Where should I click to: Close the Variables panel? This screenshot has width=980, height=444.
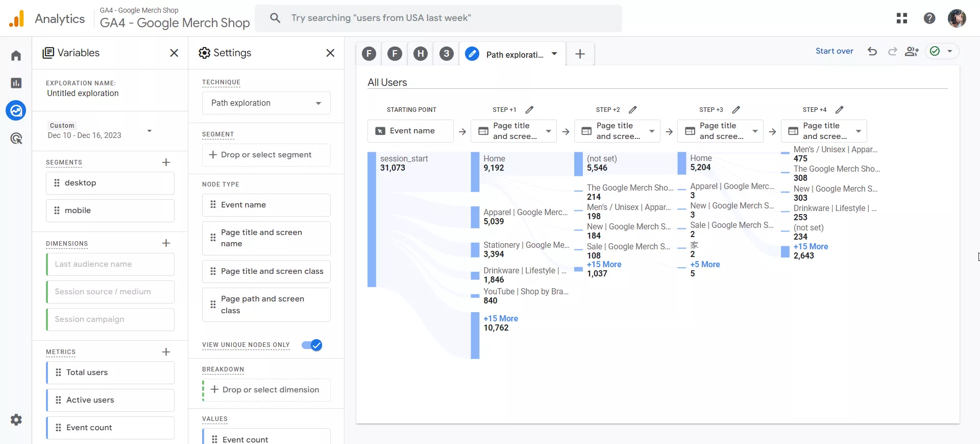click(x=174, y=53)
